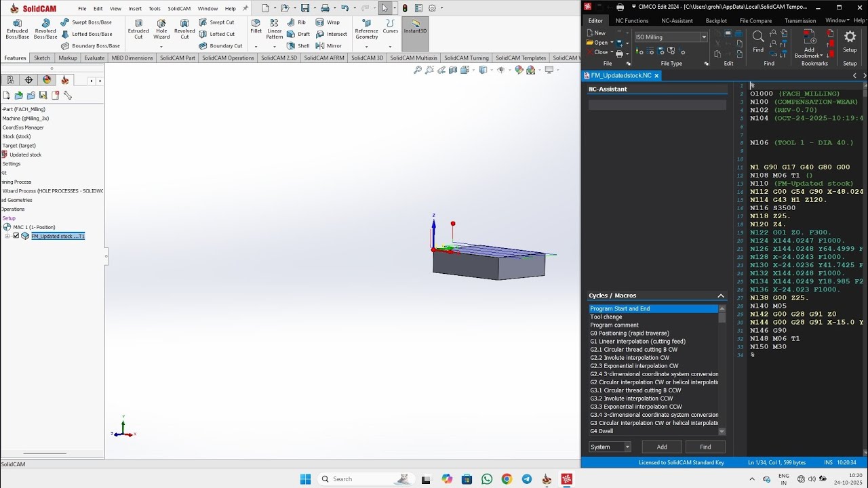Viewport: 868px width, 488px height.
Task: Switch to the CIMCO Backplot tab
Action: (x=716, y=20)
